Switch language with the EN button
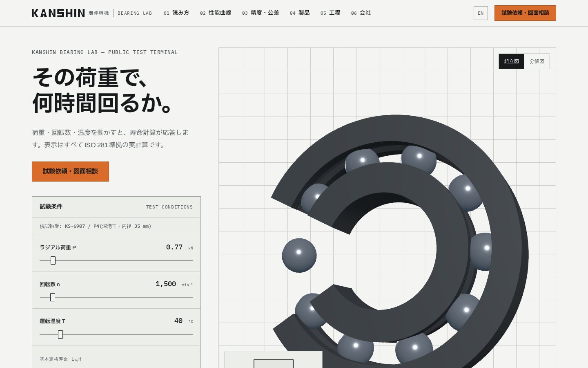Screen dimensions: 588x368 [481, 13]
